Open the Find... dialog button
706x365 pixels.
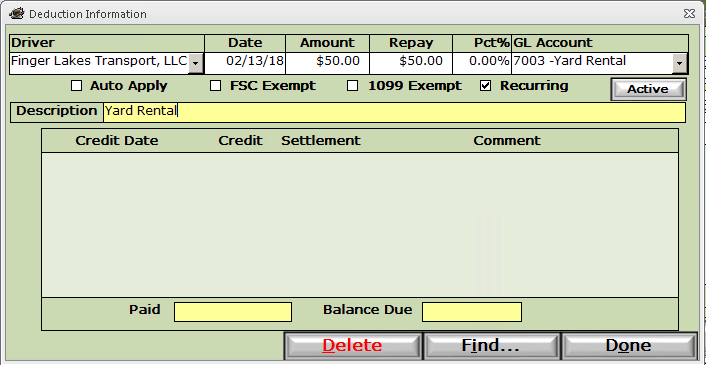point(491,346)
